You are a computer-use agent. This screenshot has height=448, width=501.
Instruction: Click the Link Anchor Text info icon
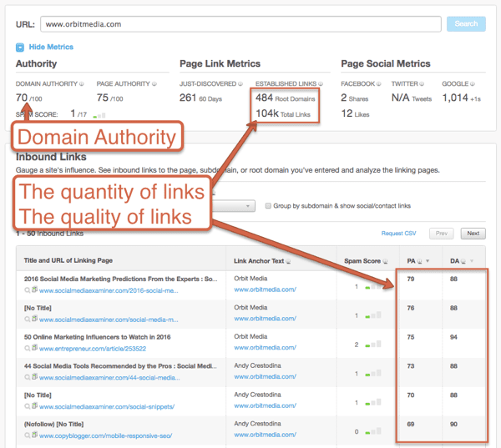click(288, 261)
